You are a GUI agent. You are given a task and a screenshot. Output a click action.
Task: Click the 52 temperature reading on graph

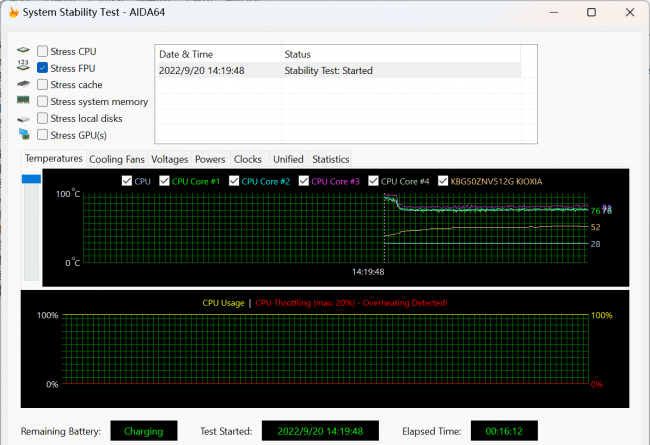click(x=596, y=227)
